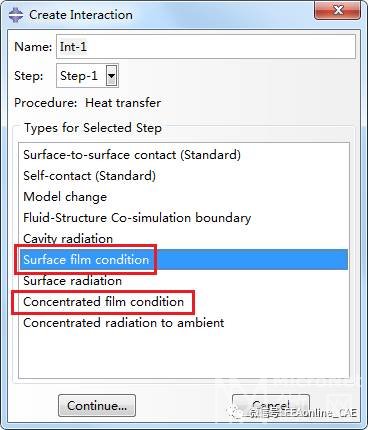Pick Concentrated radiation to ambient
This screenshot has height=430, width=368.
coord(124,323)
